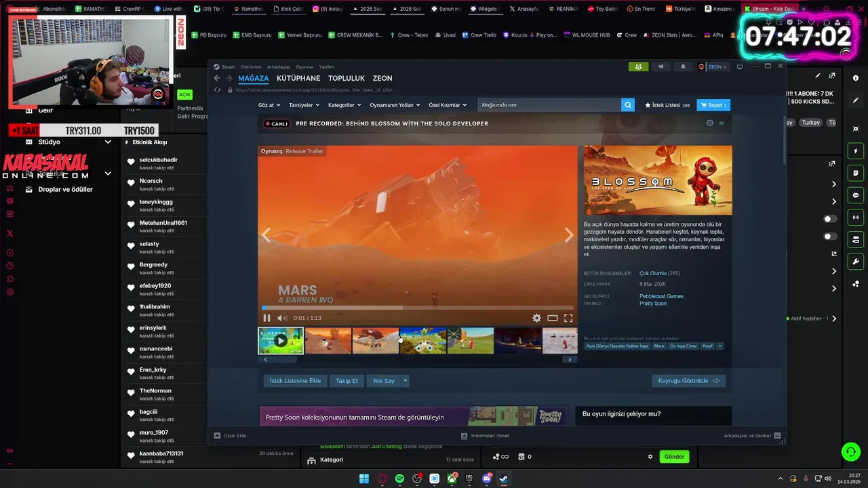Go forward in Steam navigation
This screenshot has width=868, height=488.
coord(229,78)
